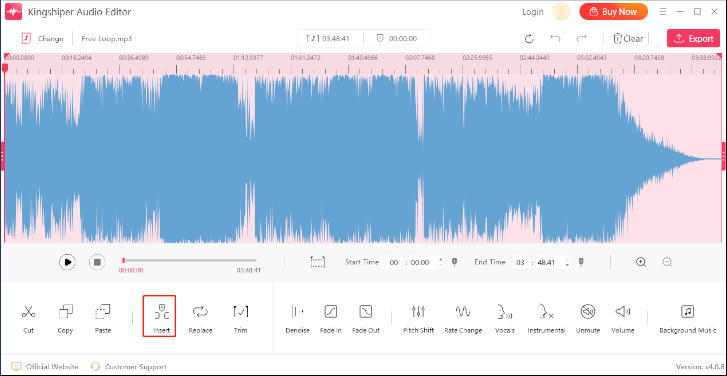
Task: Increase End Time using stepper arrow
Action: point(567,259)
